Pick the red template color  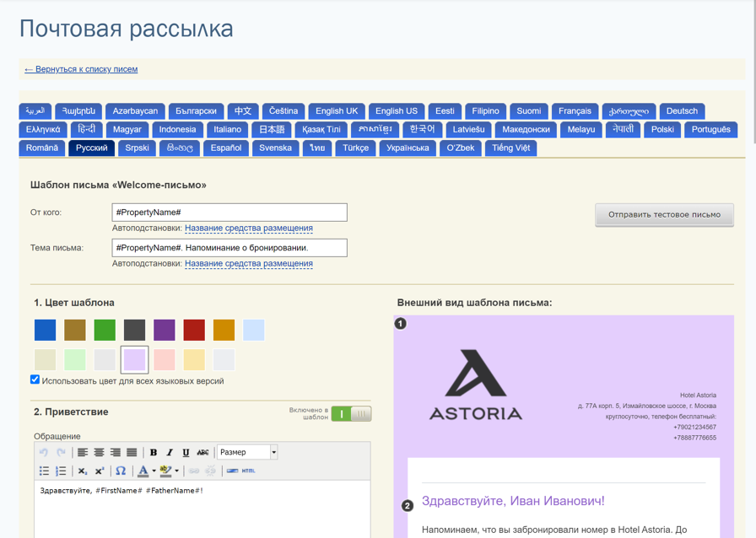(x=194, y=331)
